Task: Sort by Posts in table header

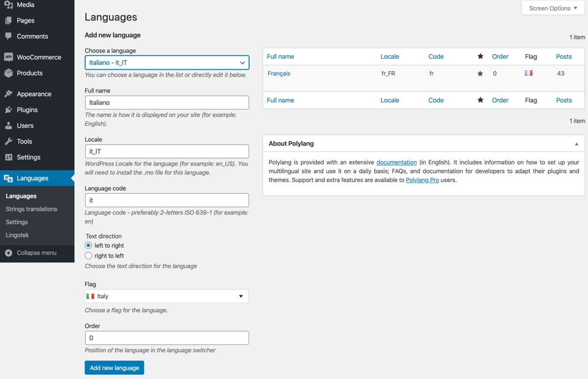Action: pyautogui.click(x=564, y=56)
